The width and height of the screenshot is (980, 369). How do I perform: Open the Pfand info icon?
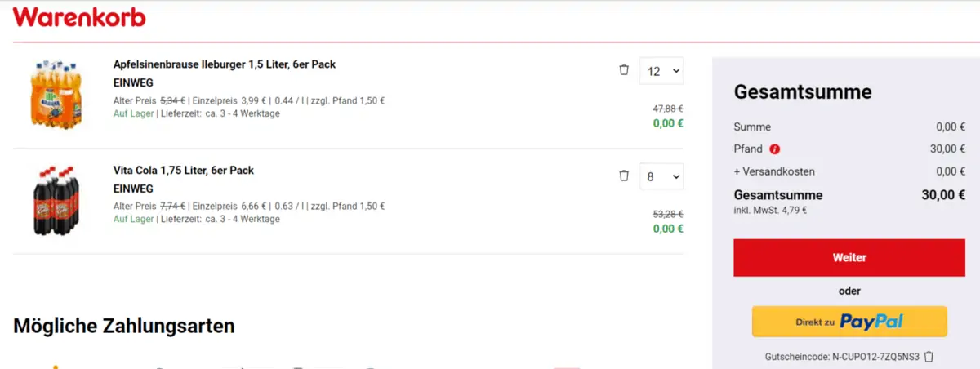click(x=775, y=149)
